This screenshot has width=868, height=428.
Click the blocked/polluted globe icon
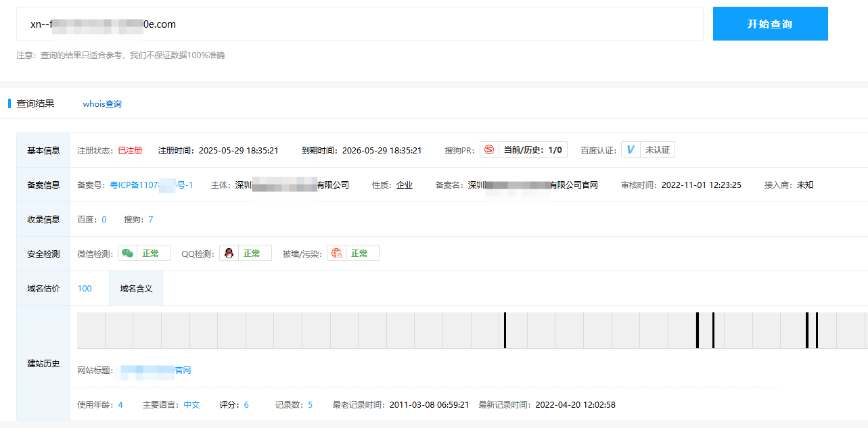pos(336,254)
